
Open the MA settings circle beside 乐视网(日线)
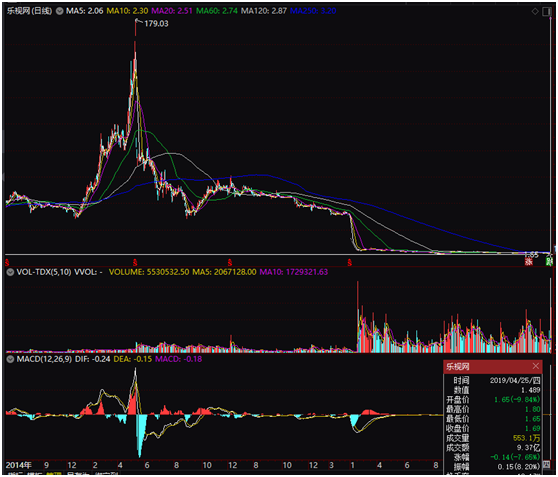click(x=59, y=11)
